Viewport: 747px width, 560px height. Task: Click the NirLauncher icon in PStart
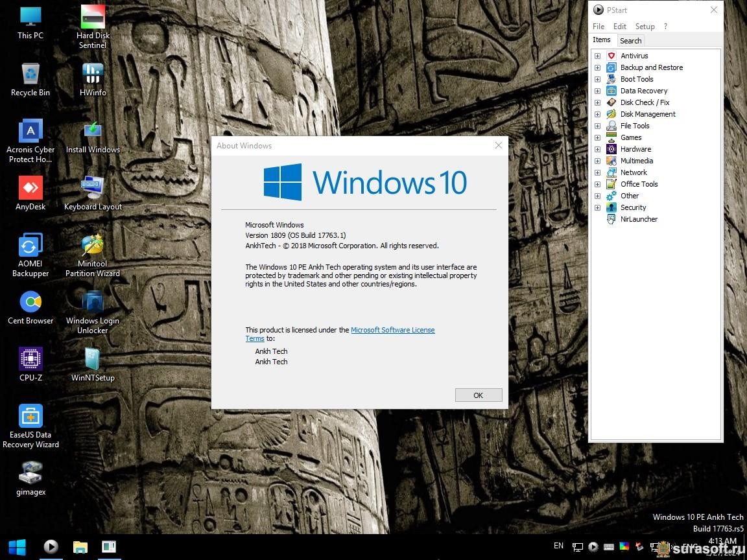tap(611, 219)
